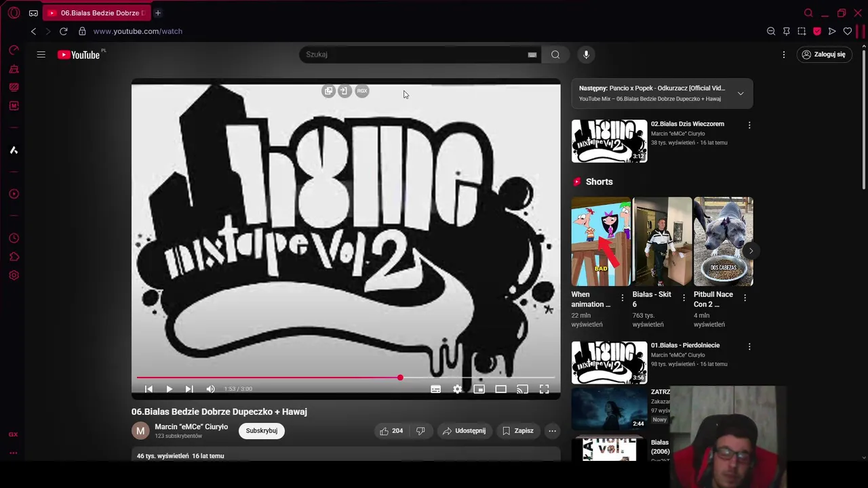Open the sidebar three-dots setup menu
This screenshot has width=868, height=488.
pyautogui.click(x=14, y=453)
